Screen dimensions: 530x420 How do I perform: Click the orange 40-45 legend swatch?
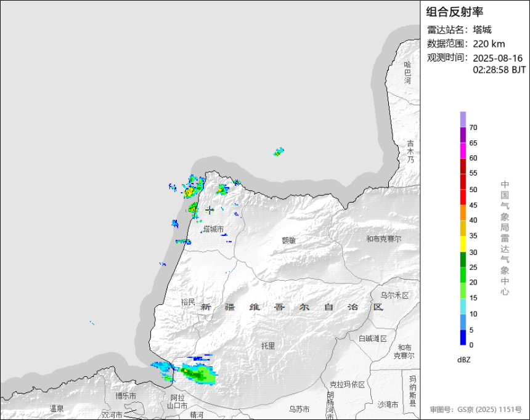tap(463, 213)
